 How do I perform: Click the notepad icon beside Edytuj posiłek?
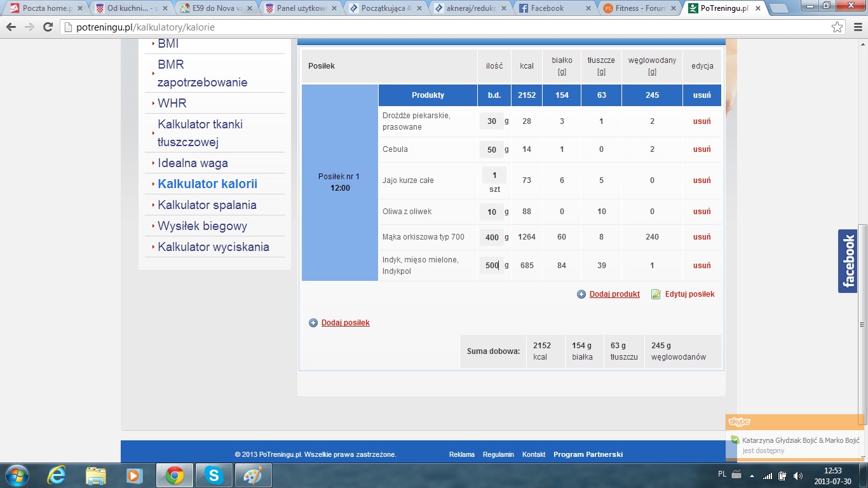656,294
